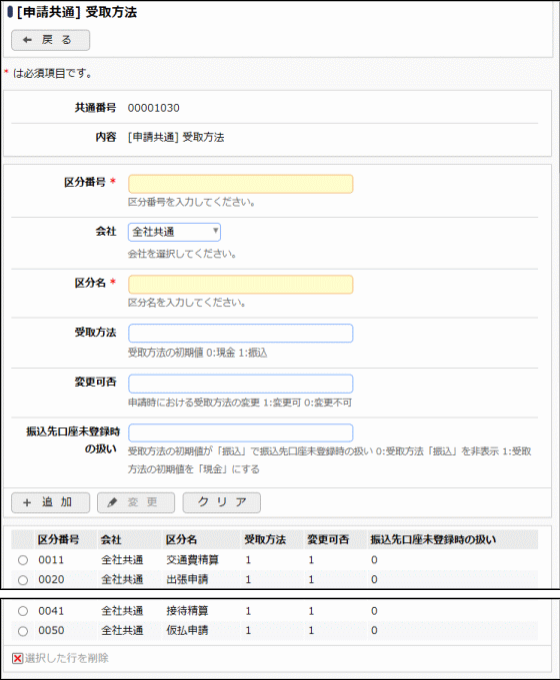
Task: Click the 振込先口座未登録時の扱い input field
Action: (x=241, y=433)
